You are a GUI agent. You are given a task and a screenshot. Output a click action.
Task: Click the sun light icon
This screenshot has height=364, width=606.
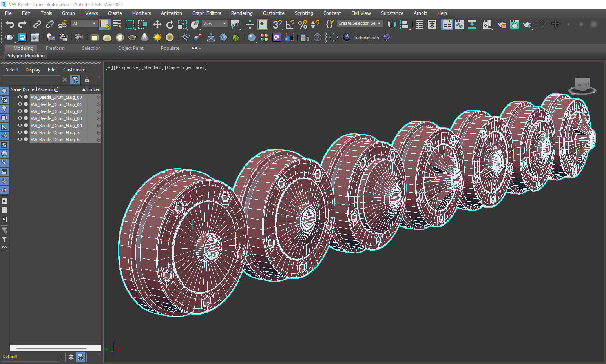coord(157,37)
